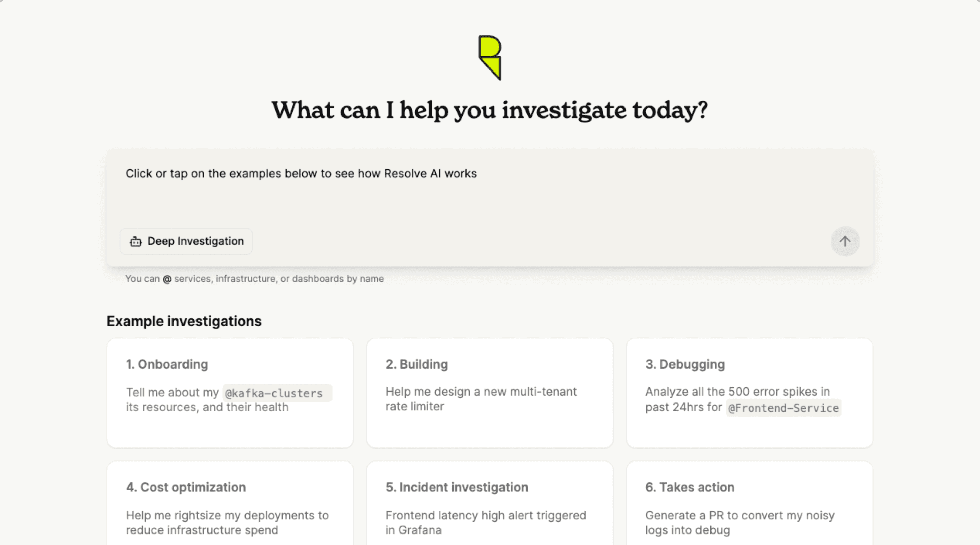980x545 pixels.
Task: Click the "4. Cost optimization" card
Action: [230, 506]
